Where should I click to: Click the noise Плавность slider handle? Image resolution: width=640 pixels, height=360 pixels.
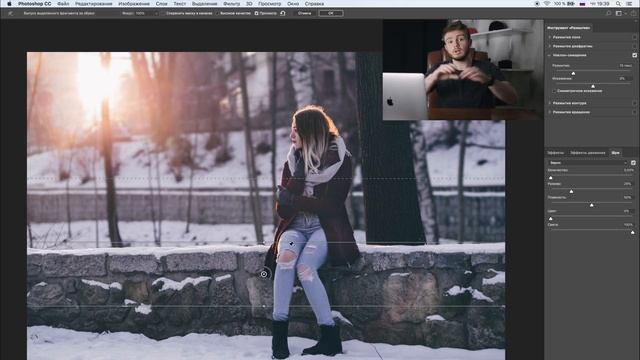pos(591,205)
